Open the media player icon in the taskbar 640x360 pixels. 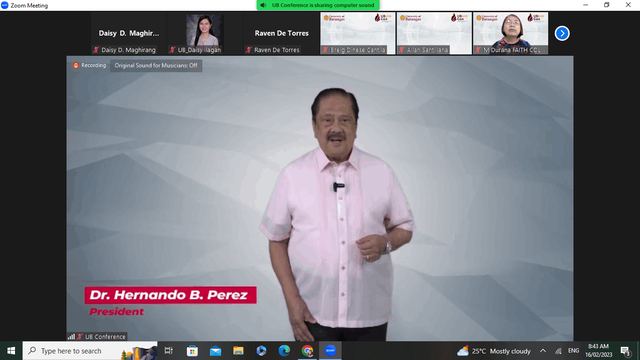261,351
